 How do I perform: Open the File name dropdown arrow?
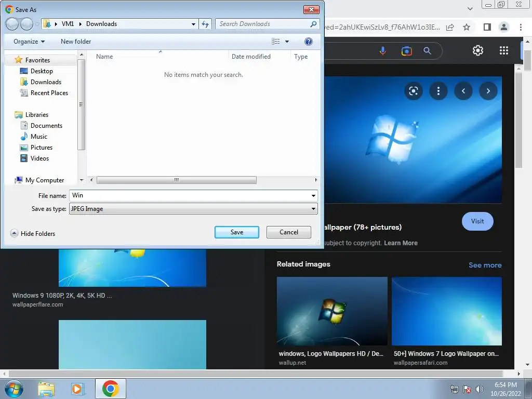click(313, 196)
